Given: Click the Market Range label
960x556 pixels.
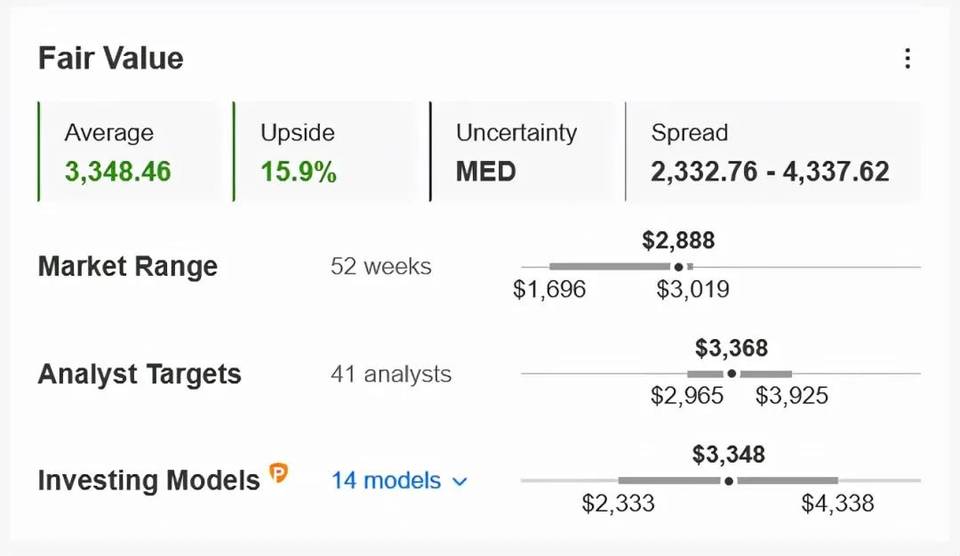Looking at the screenshot, I should [x=128, y=266].
